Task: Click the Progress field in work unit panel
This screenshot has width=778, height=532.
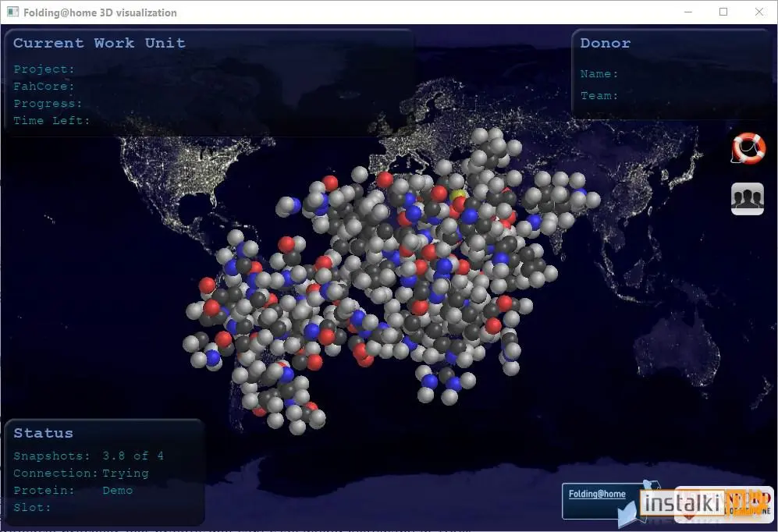Action: 48,104
